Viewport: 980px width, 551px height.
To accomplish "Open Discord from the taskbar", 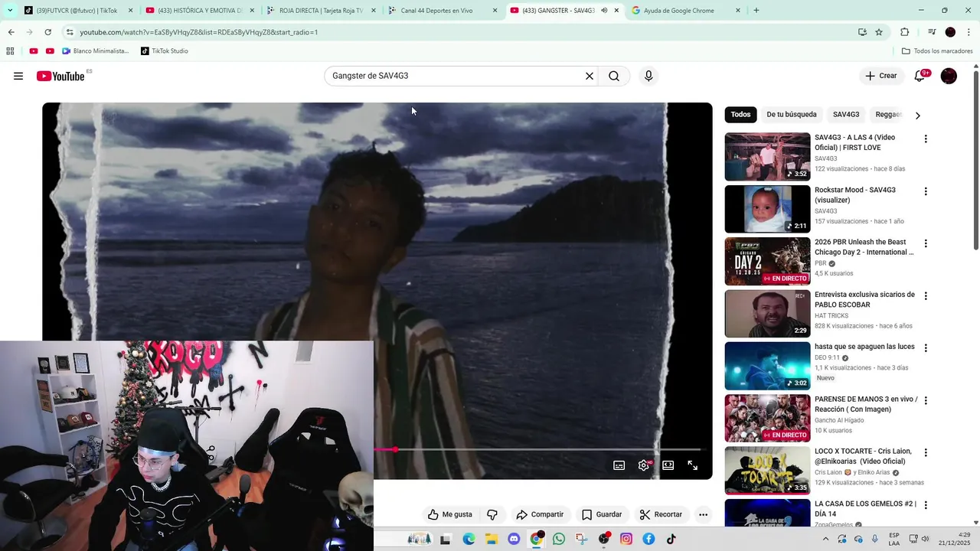I will pyautogui.click(x=514, y=539).
